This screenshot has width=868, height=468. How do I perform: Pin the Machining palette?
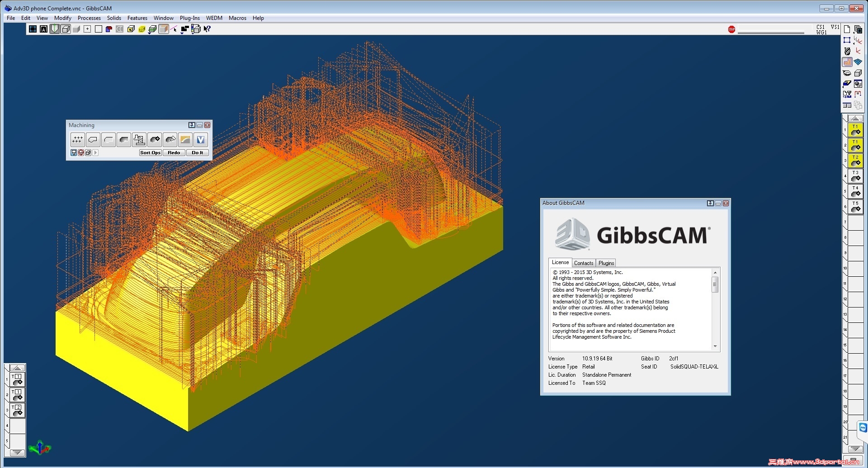192,125
